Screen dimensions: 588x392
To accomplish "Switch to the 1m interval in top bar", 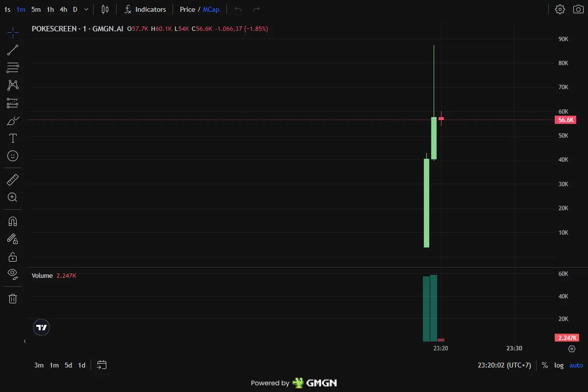I will click(x=21, y=9).
